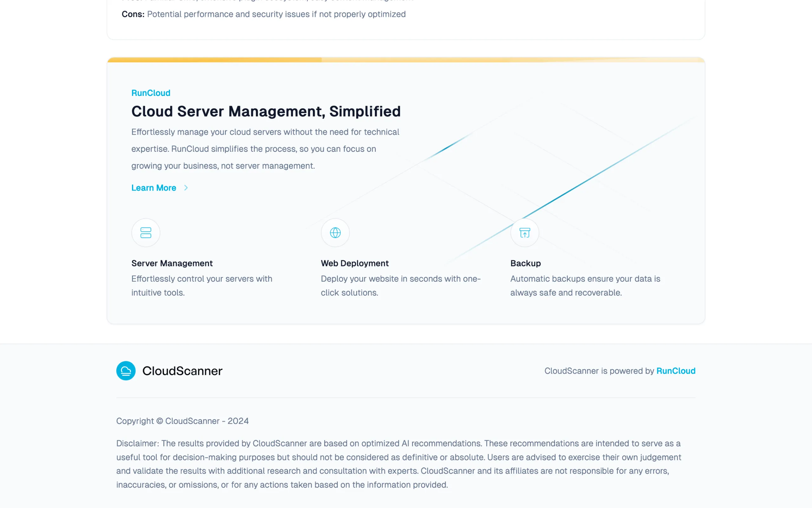Click 'Potential performance and security issues' text
This screenshot has height=508, width=812.
pyautogui.click(x=277, y=14)
